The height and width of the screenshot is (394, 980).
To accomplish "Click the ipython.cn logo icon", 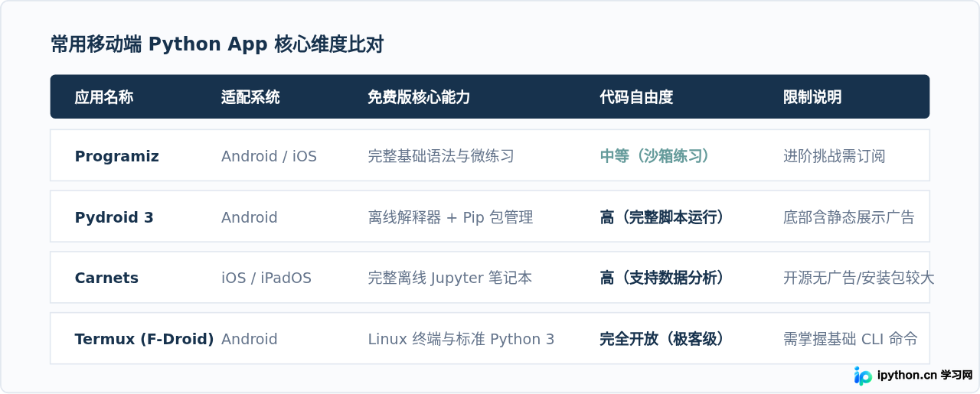I will pos(863,376).
